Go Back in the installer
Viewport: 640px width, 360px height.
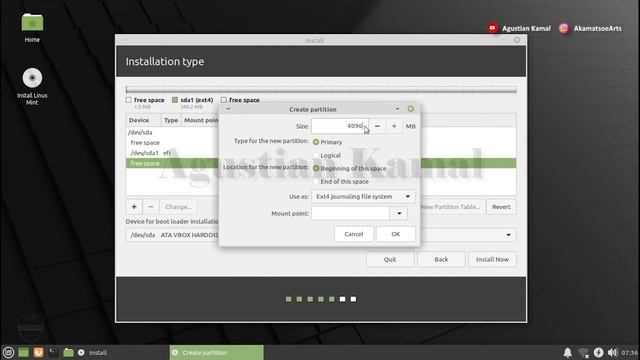(x=441, y=259)
